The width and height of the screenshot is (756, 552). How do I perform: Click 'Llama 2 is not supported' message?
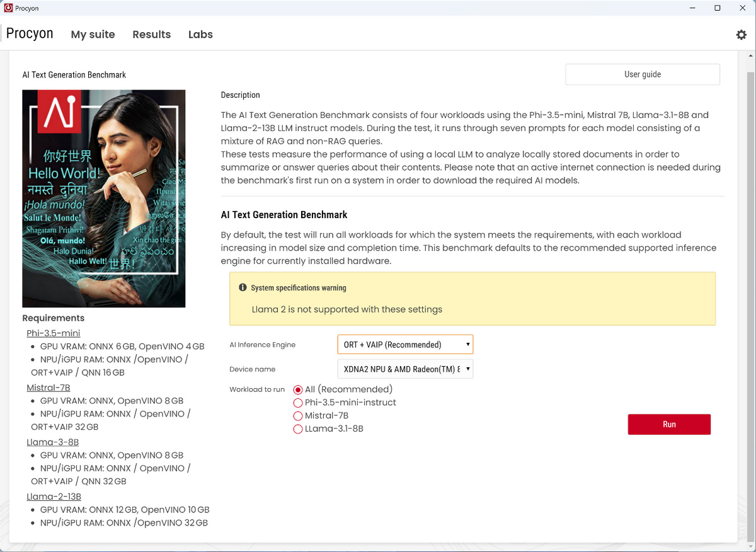[x=347, y=309]
